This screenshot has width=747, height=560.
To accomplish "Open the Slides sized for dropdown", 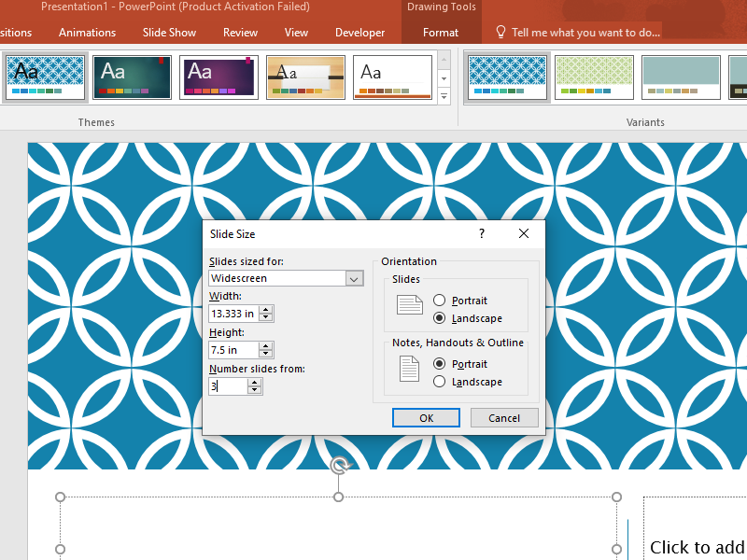I will (354, 278).
